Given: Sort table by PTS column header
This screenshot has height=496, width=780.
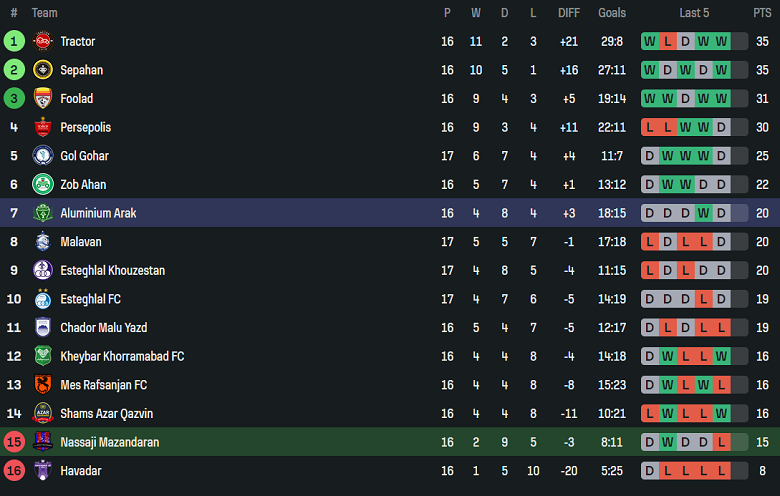Looking at the screenshot, I should tap(762, 13).
